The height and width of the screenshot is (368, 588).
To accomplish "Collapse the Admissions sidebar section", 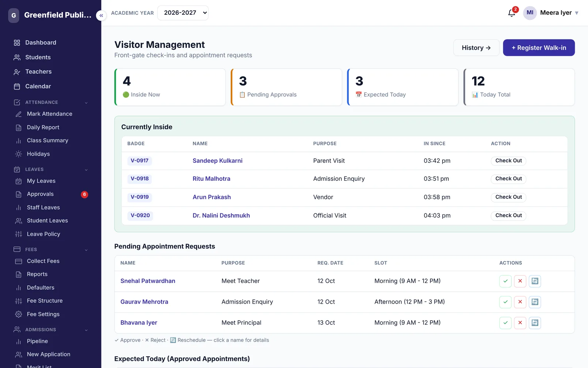I will (x=86, y=330).
